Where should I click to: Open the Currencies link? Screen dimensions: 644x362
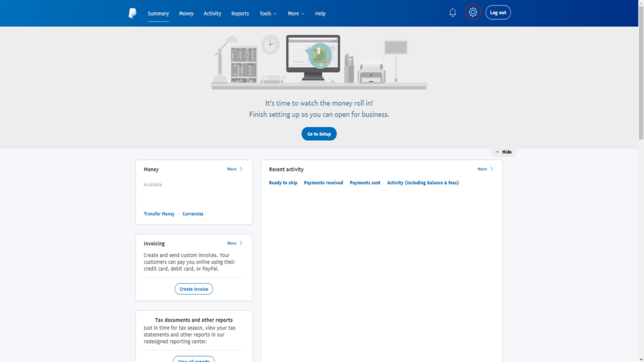click(193, 214)
